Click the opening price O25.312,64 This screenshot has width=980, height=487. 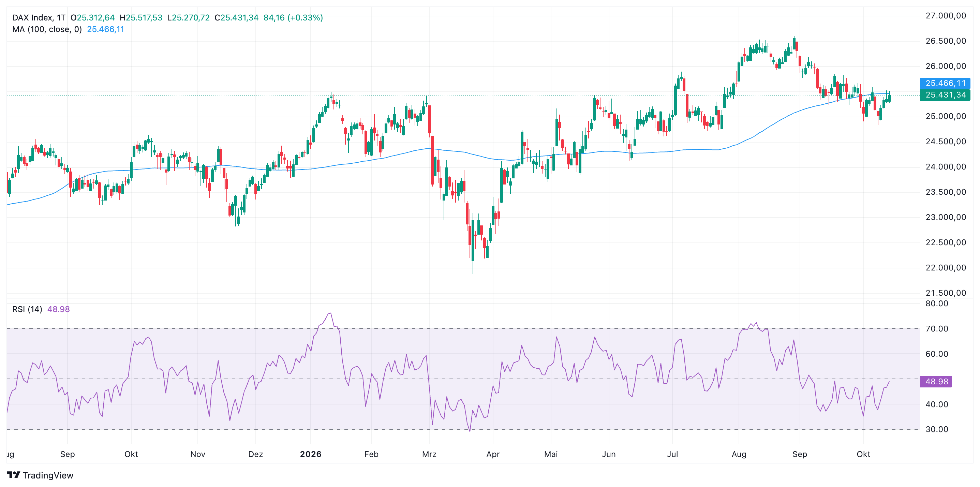(92, 17)
